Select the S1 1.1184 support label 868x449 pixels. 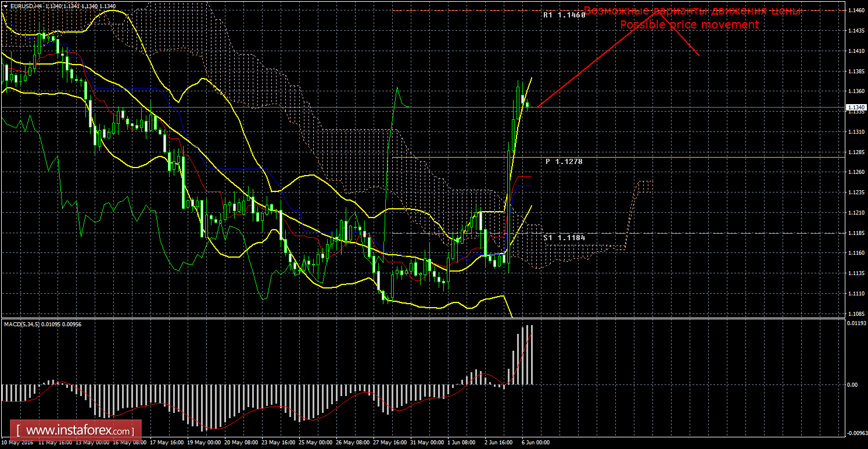point(564,237)
